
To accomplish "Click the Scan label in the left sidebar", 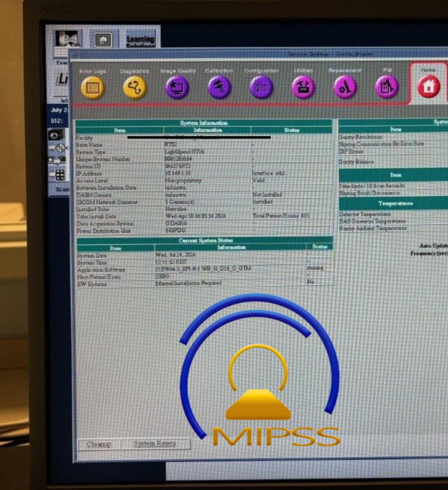I will click(x=62, y=189).
